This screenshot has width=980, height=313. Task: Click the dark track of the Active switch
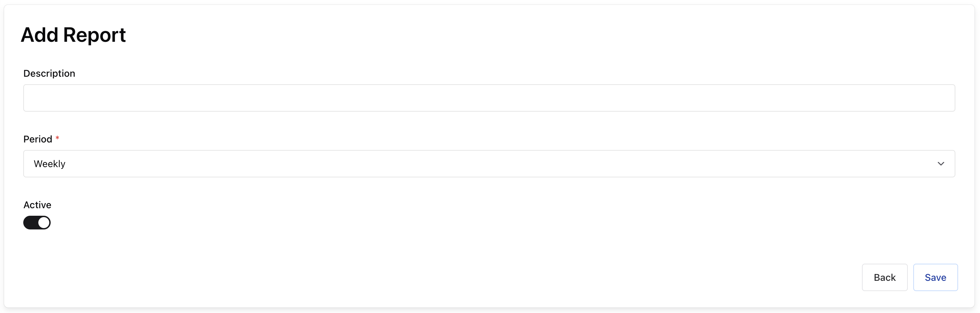tap(30, 223)
